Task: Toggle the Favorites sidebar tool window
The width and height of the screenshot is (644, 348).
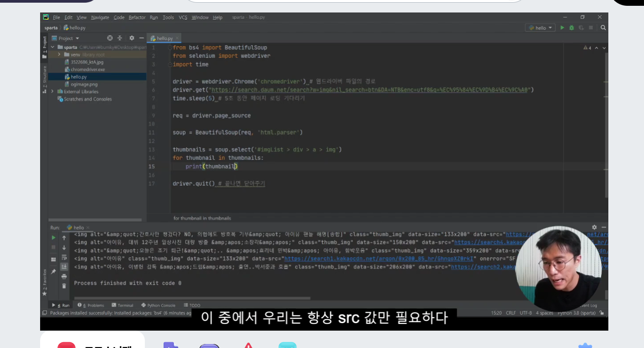Action: 45,282
